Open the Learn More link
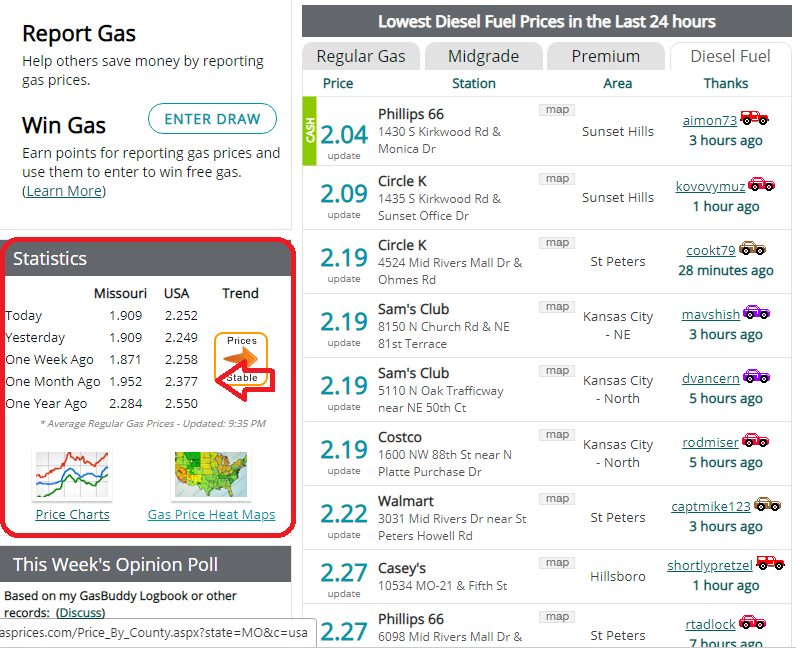The image size is (796, 648). [64, 191]
